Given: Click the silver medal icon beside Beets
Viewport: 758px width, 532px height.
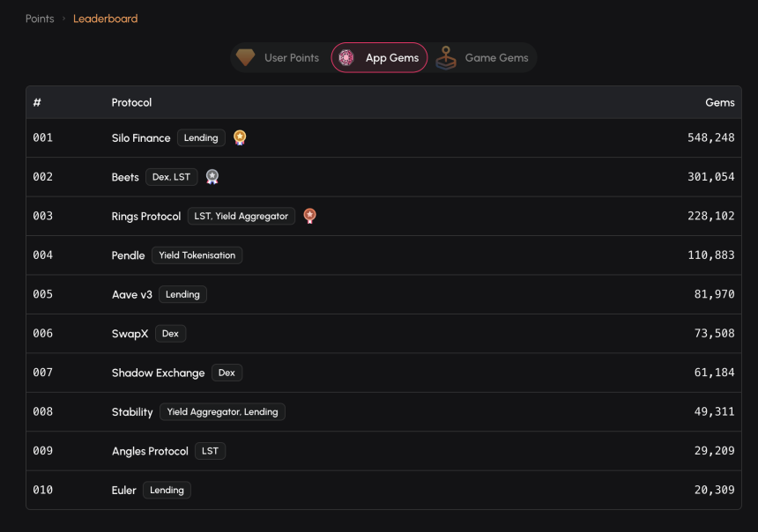Looking at the screenshot, I should 212,177.
